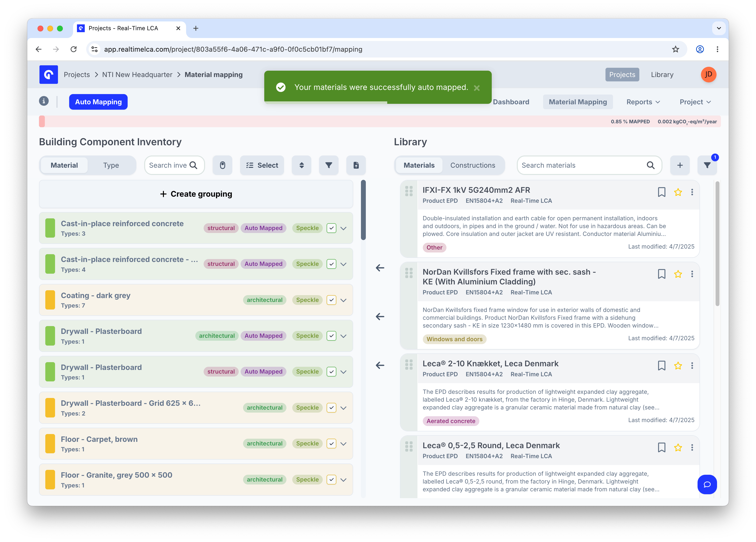Viewport: 756px width, 542px height.
Task: Expand the Coating - dark grey row
Action: (343, 300)
